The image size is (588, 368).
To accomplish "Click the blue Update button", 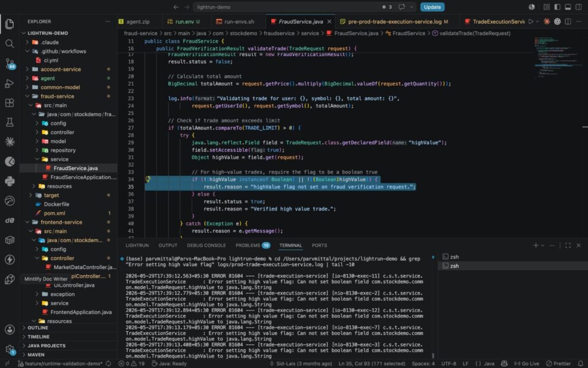I will (x=432, y=7).
